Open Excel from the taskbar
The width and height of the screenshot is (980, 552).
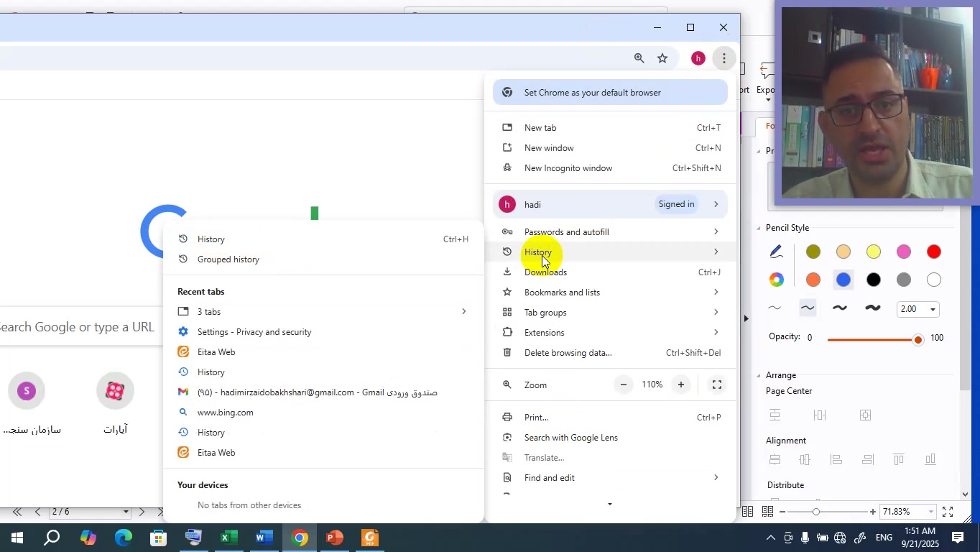228,538
